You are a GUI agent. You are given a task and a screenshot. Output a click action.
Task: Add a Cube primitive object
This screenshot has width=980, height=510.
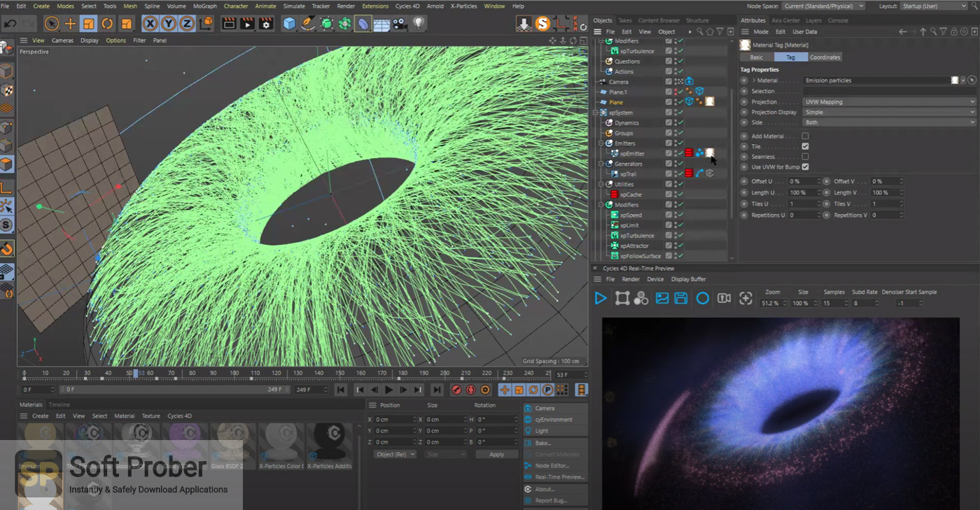tap(290, 24)
